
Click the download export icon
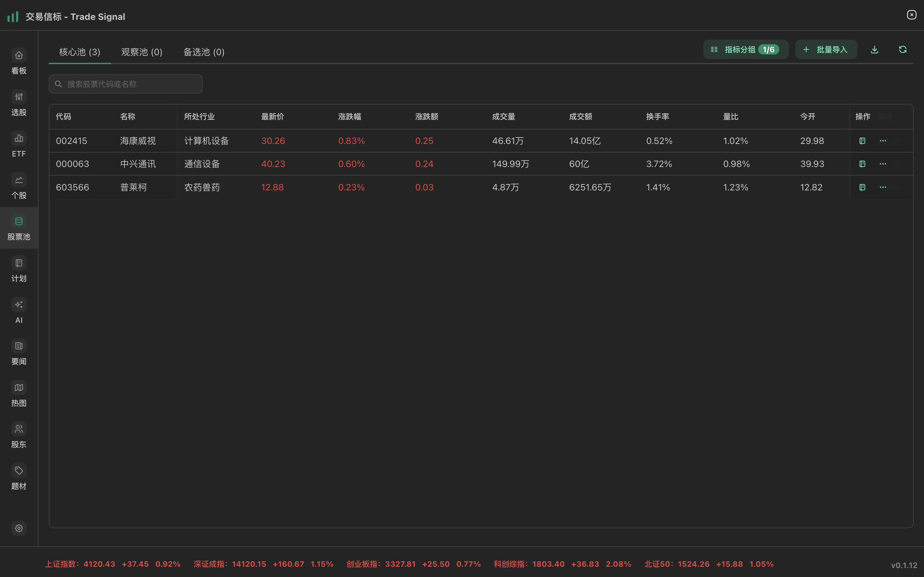point(874,50)
